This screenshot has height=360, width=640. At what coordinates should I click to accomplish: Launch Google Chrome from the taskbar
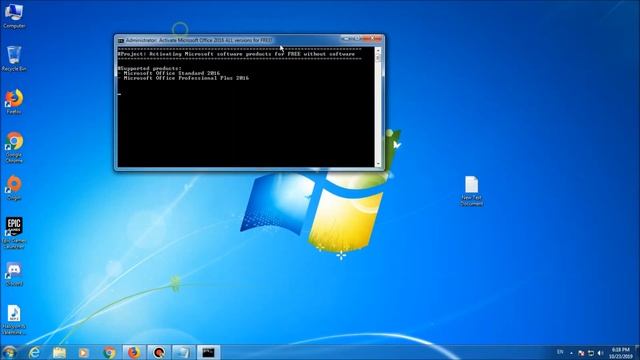[109, 352]
